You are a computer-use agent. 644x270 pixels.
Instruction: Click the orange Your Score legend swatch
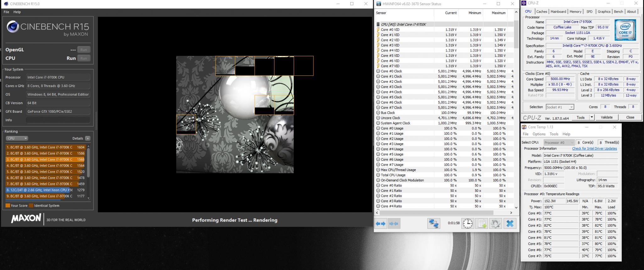(8, 206)
